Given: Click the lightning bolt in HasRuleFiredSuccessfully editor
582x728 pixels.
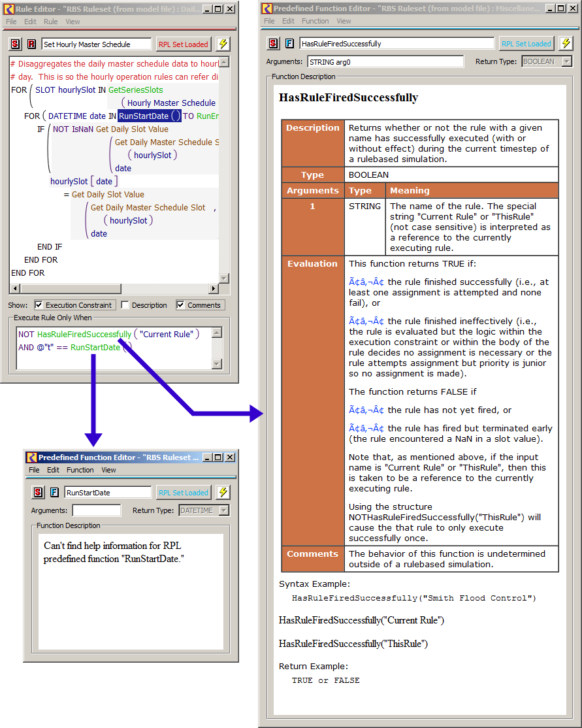Looking at the screenshot, I should click(x=566, y=43).
